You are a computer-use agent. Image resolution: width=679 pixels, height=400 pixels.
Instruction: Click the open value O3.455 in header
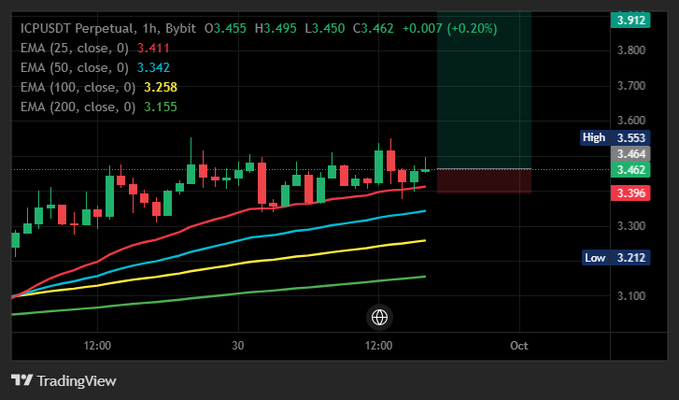coord(225,29)
